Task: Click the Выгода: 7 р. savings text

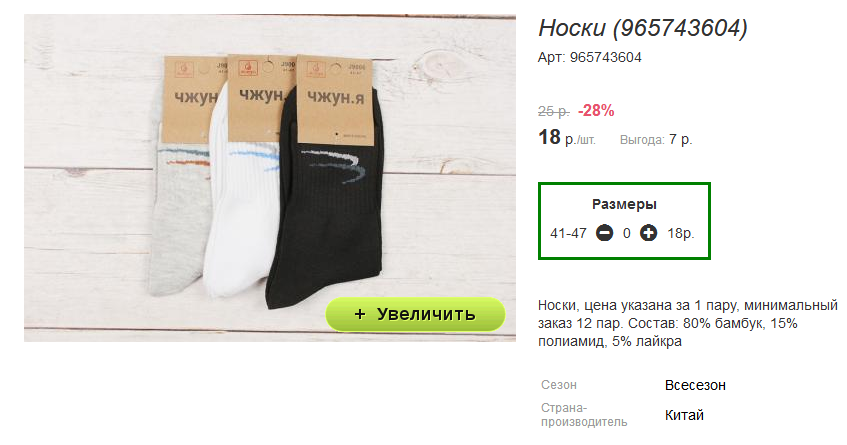Action: coord(656,140)
